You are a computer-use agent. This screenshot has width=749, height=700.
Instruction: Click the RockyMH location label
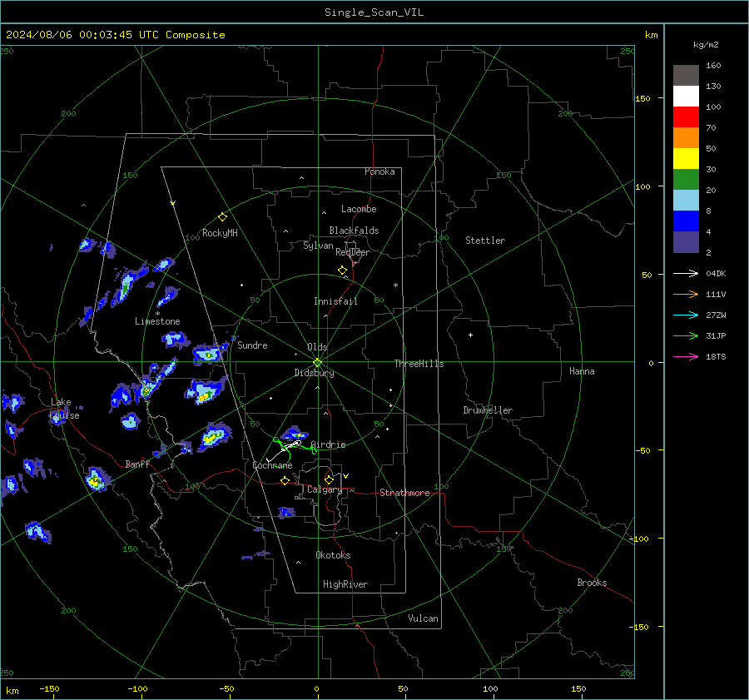(x=220, y=233)
